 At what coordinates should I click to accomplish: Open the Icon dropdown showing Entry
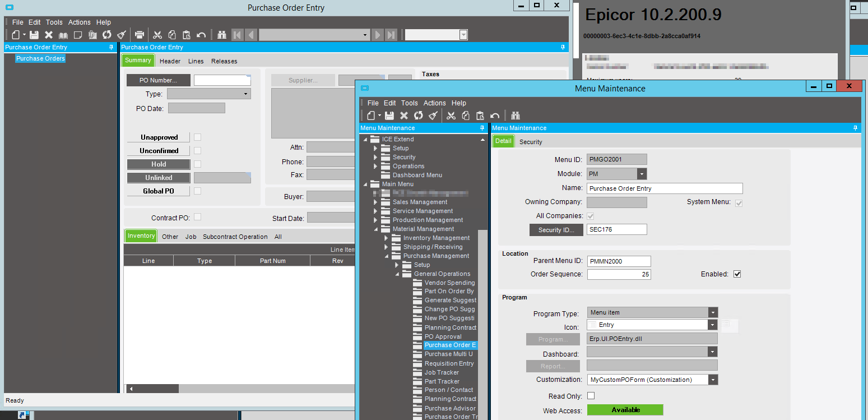tap(713, 325)
